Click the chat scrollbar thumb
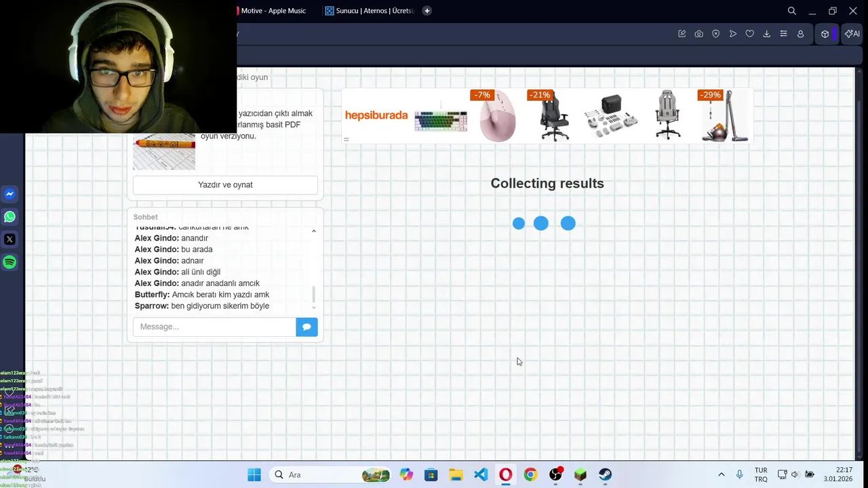Viewport: 868px width, 488px height. 313,294
